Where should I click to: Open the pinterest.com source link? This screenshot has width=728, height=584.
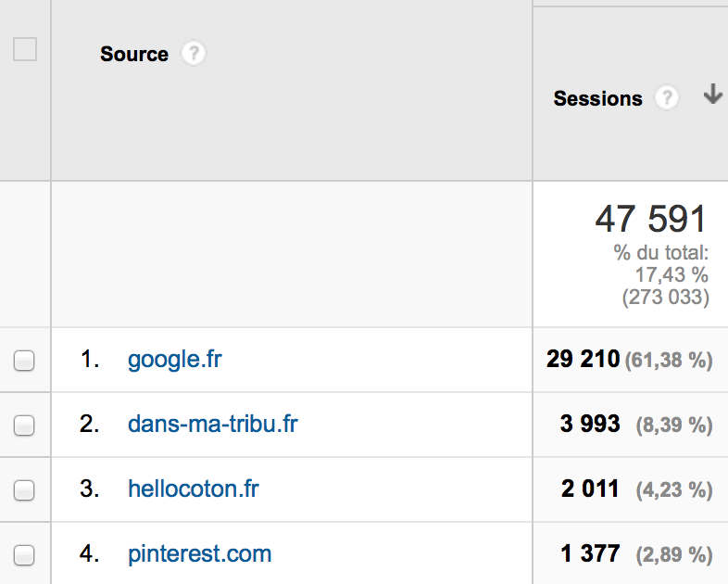click(200, 553)
